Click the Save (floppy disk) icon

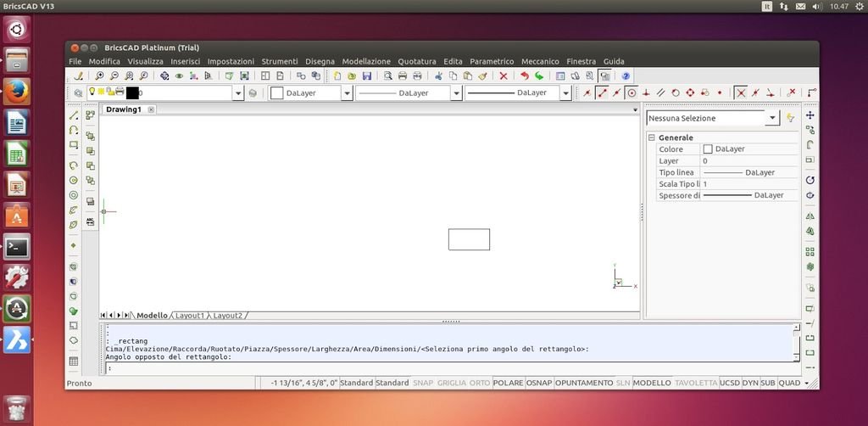(366, 76)
